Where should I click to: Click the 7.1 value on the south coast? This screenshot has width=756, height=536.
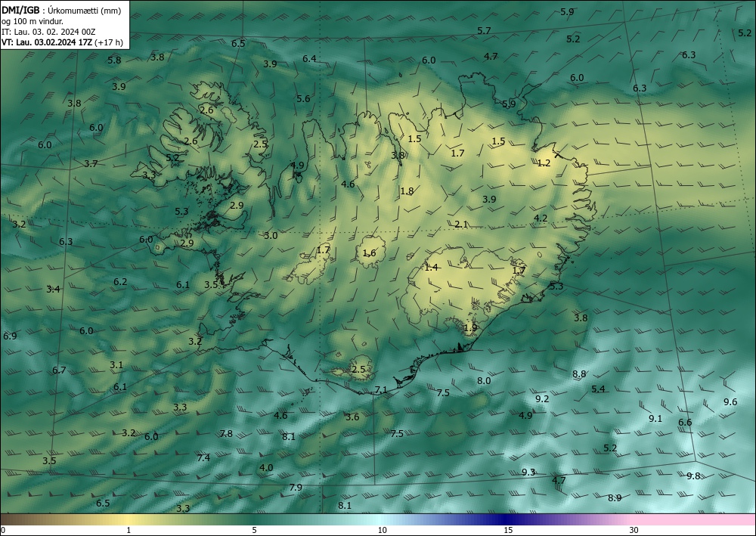point(381,390)
